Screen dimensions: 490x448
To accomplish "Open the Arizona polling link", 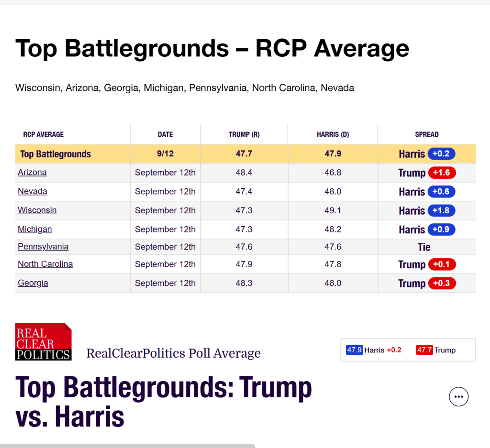I will tap(32, 172).
